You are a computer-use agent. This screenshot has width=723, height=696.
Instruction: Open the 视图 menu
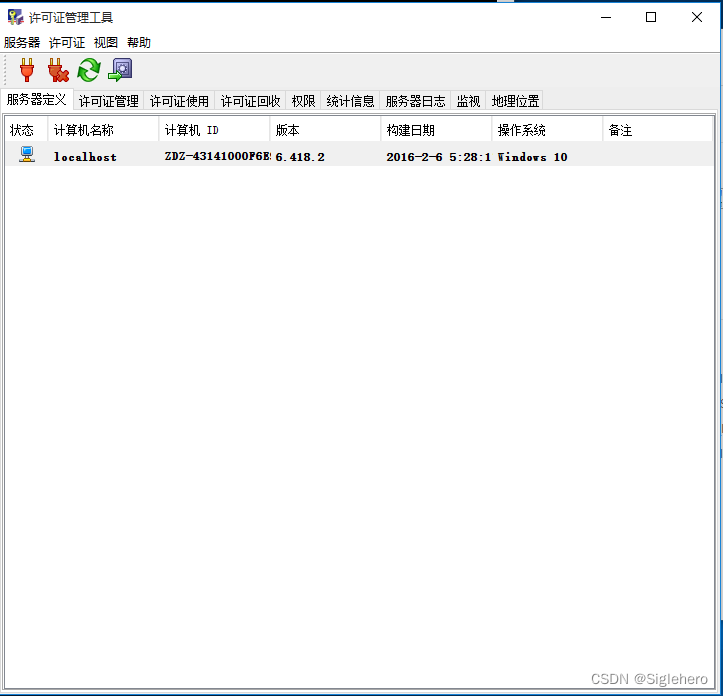[x=106, y=43]
